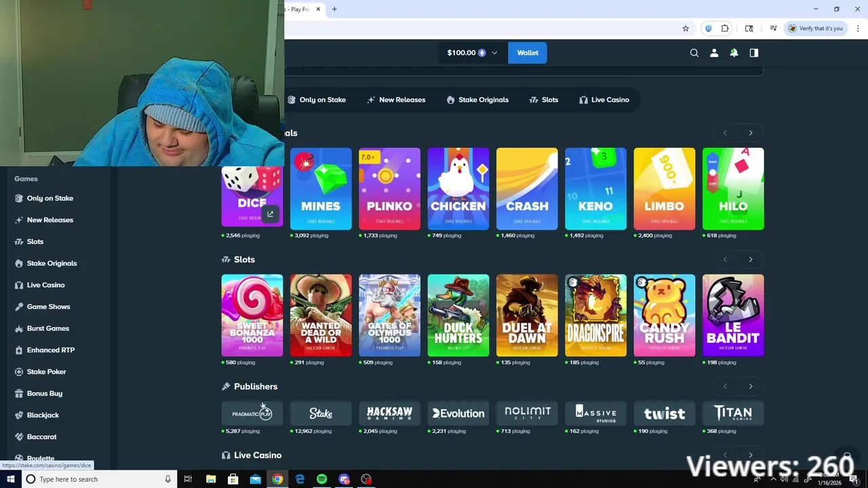This screenshot has height=488, width=868.
Task: Choose the Nolimit City publisher
Action: [x=527, y=413]
